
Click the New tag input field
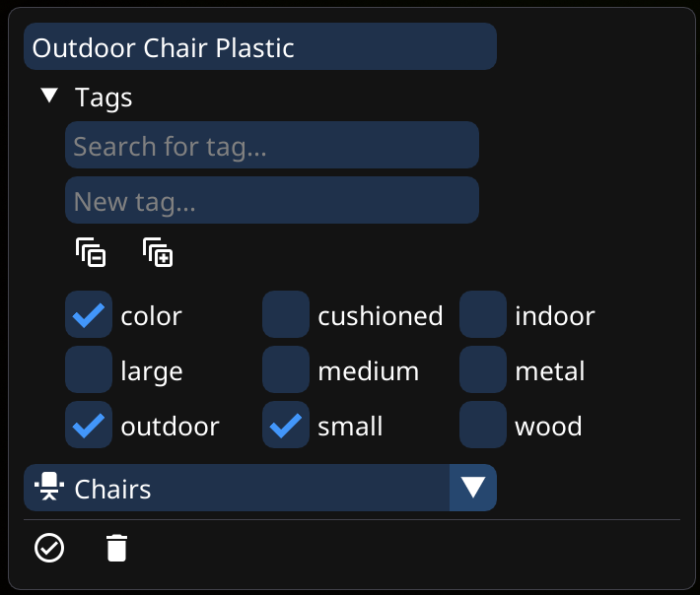point(271,201)
